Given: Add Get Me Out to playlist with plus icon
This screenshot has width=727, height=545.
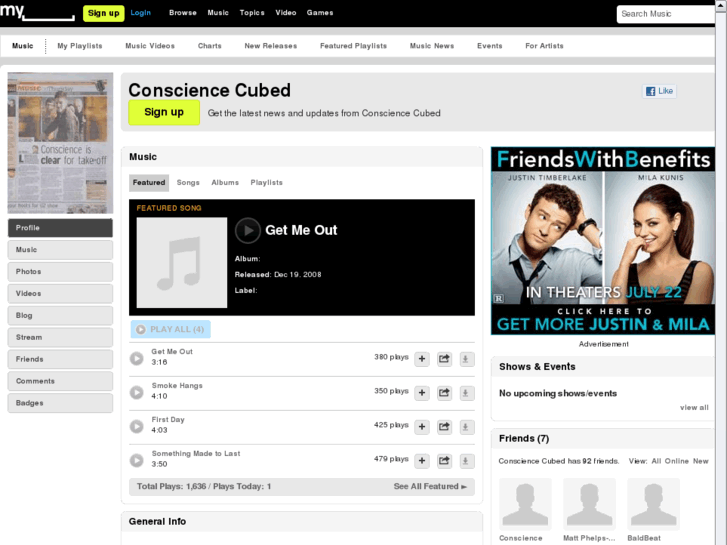Looking at the screenshot, I should pyautogui.click(x=422, y=359).
